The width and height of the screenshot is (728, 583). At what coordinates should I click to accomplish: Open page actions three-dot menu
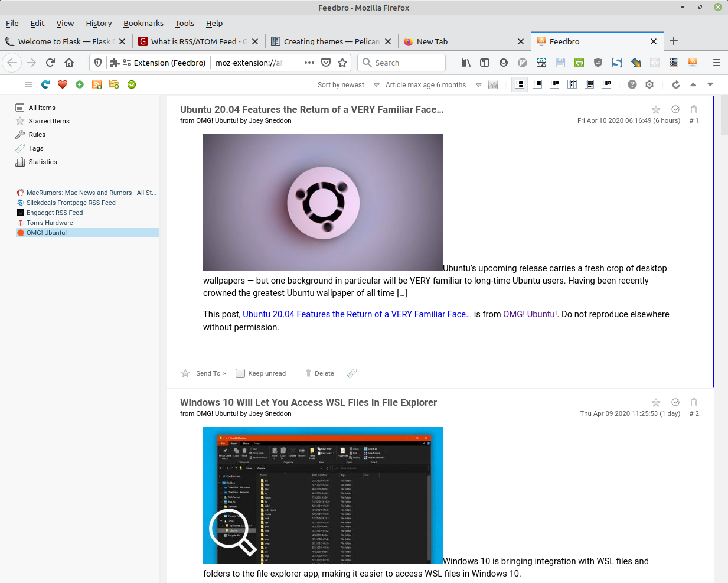[x=309, y=63]
